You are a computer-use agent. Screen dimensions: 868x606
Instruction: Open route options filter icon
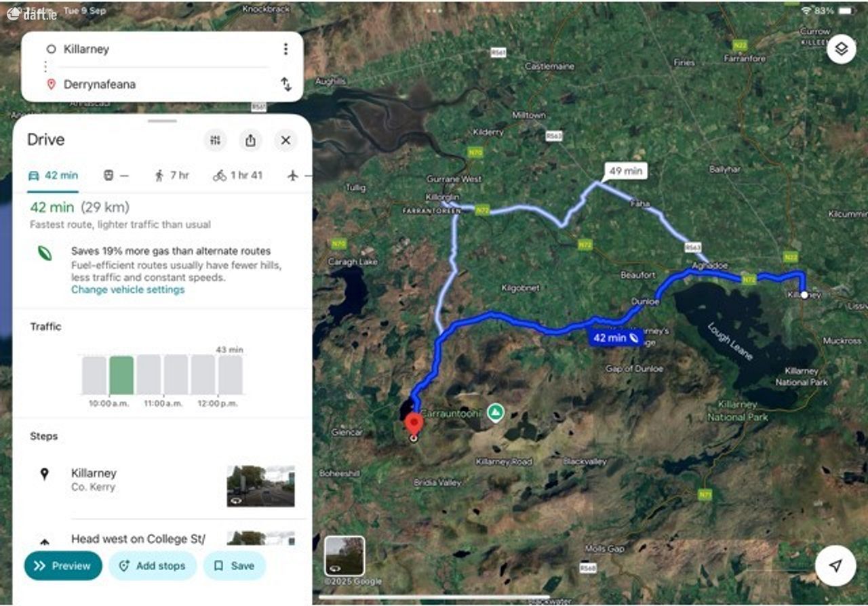(216, 140)
